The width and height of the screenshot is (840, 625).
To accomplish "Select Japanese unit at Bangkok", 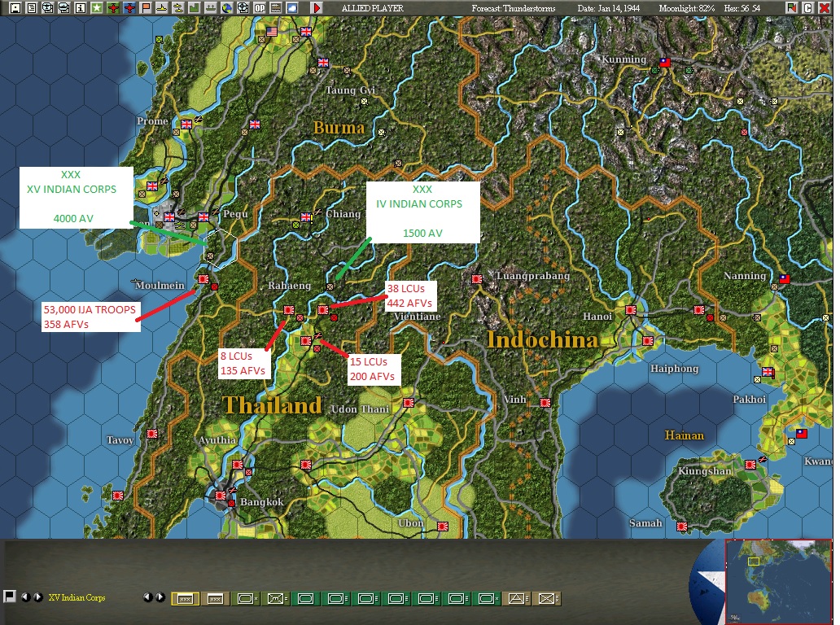I will tap(221, 496).
